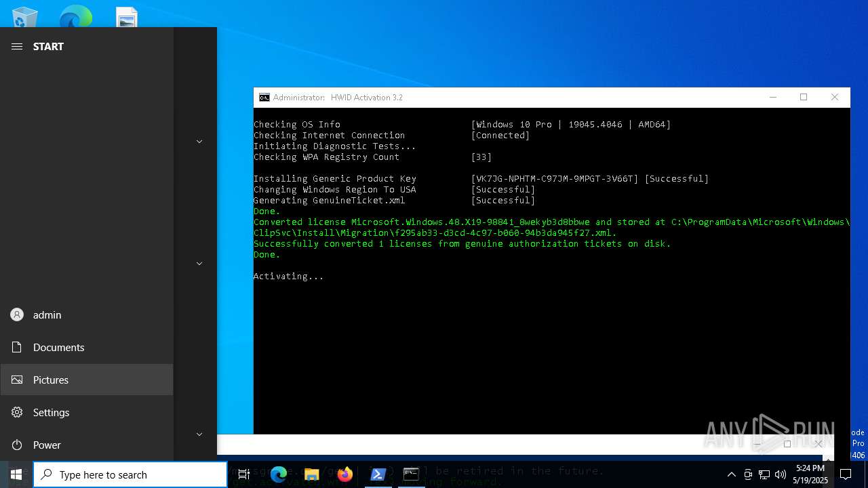Screen dimensions: 868x488
Task: Click the Windows Start button
Action: tap(16, 474)
